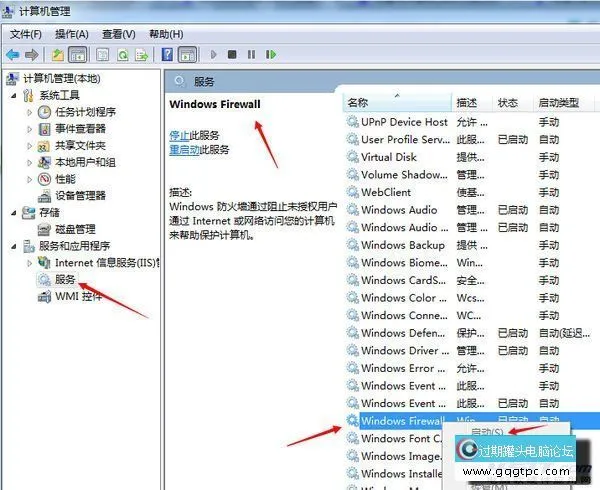Expand the Internet 信息服务(IIS) node
Viewport: 600px width, 490px height.
coord(29,263)
